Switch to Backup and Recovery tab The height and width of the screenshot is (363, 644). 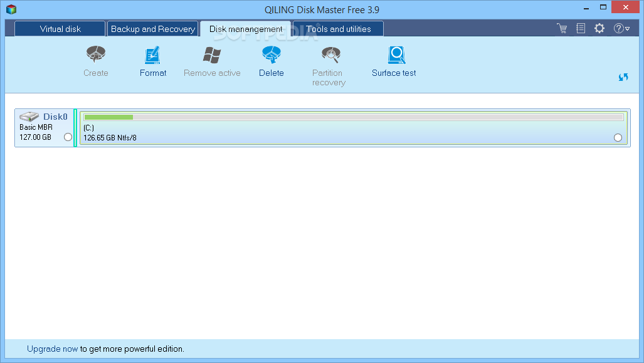pos(153,29)
